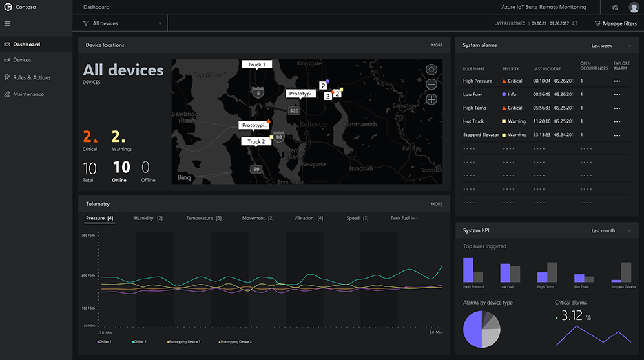Center map with locate target icon

[431, 70]
